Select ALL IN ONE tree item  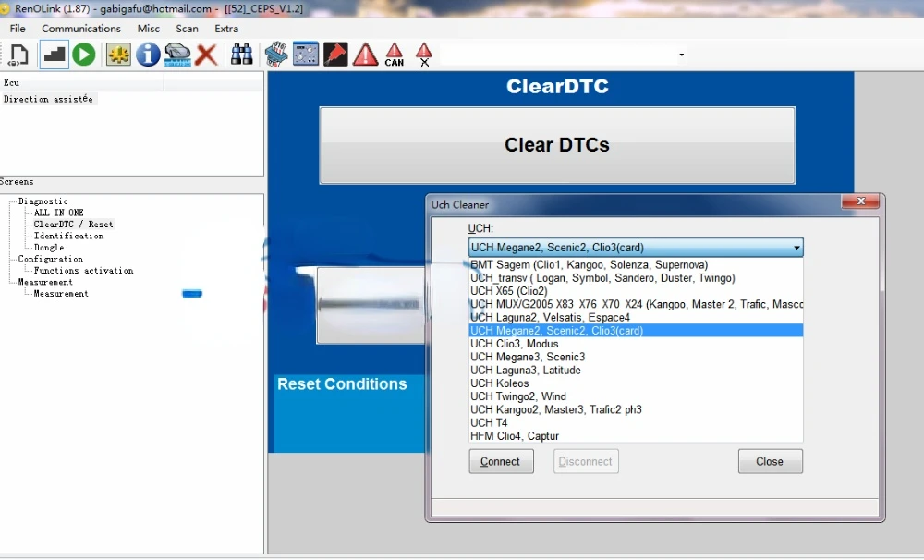[x=58, y=213]
